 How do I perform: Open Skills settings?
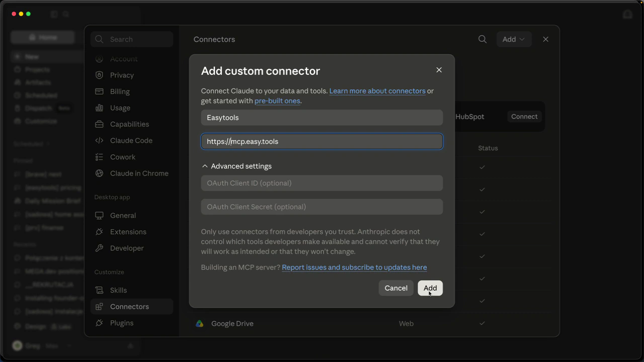(x=132, y=290)
